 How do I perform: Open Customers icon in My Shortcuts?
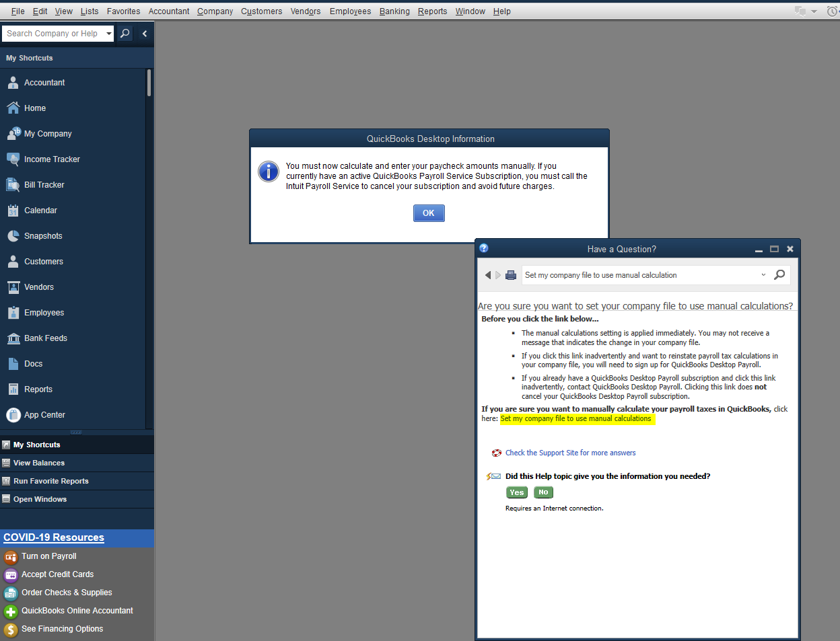[x=13, y=262]
